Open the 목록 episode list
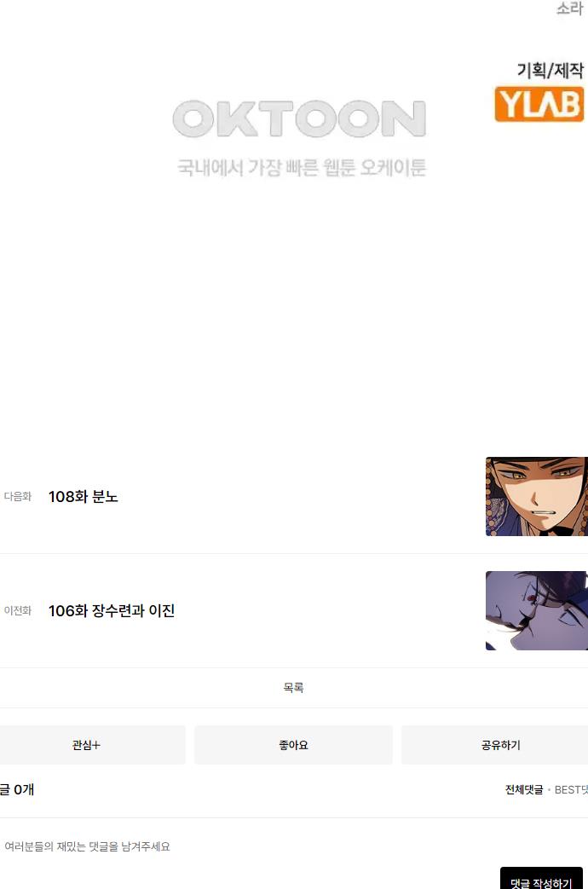 coord(294,688)
